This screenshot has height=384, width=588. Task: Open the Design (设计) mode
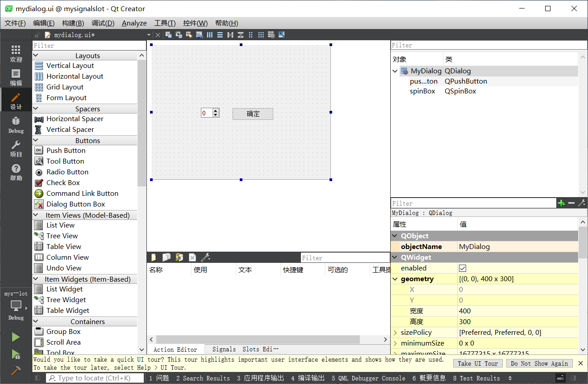pyautogui.click(x=16, y=101)
